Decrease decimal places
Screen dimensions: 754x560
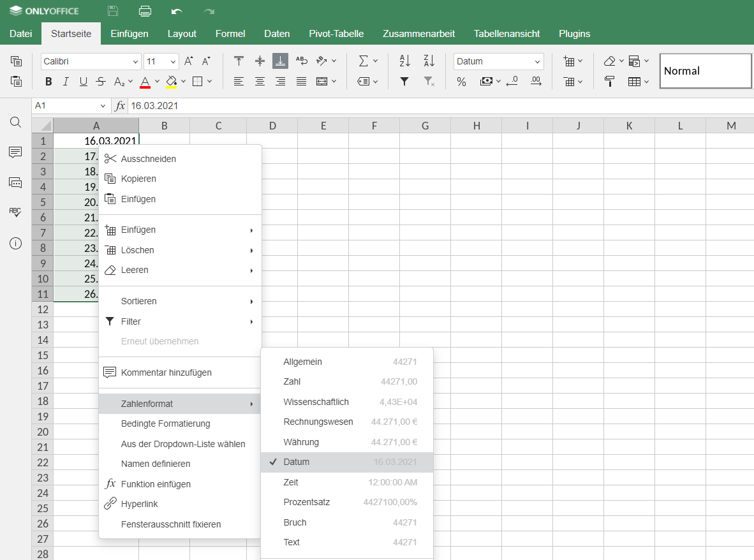point(512,81)
